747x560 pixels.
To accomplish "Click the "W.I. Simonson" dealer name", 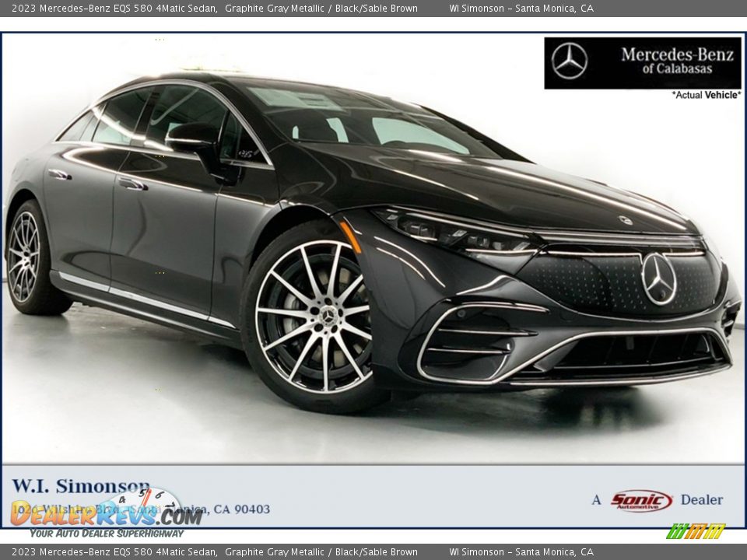I will (80, 485).
